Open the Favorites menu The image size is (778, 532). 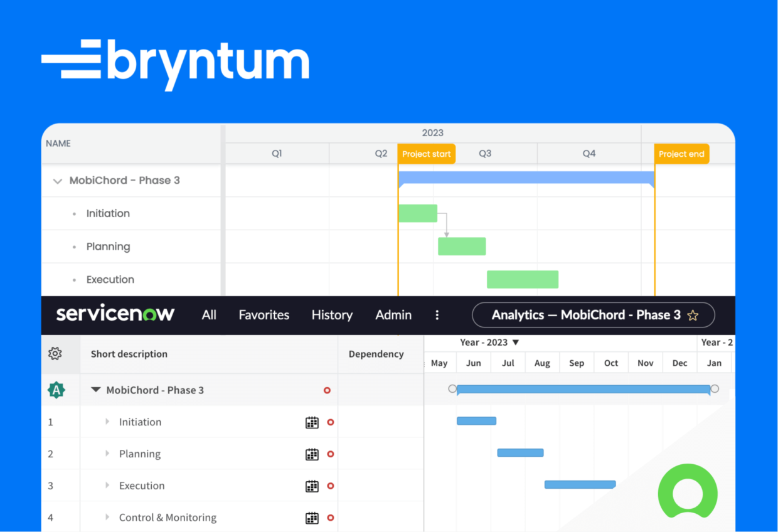[x=264, y=315]
